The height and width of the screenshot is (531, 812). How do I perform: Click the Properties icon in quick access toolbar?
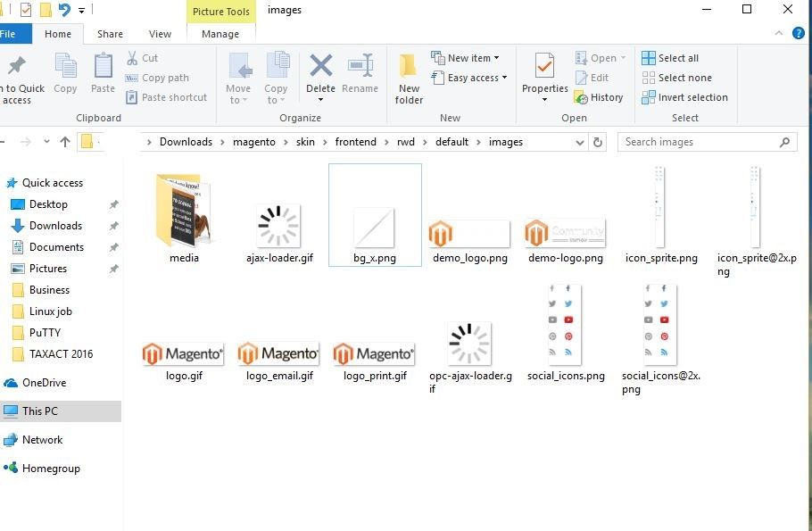25,10
